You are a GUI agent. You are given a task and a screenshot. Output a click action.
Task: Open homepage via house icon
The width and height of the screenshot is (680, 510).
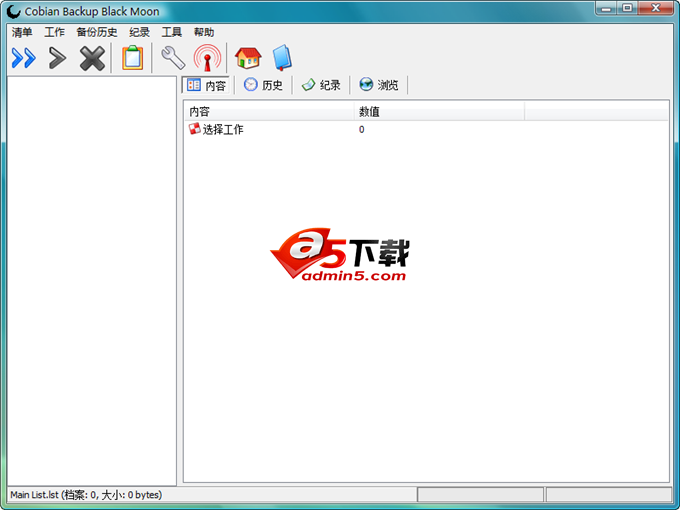(248, 58)
